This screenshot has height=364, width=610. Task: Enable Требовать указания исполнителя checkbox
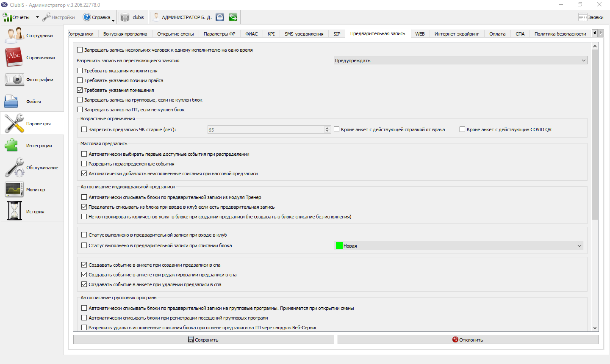point(80,71)
